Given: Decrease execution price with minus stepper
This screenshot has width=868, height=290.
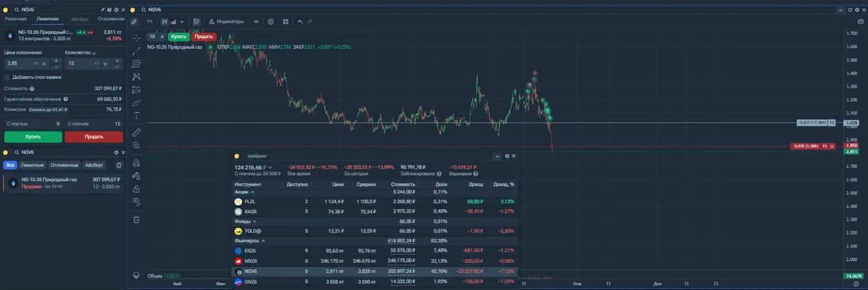Looking at the screenshot, I should 56,67.
